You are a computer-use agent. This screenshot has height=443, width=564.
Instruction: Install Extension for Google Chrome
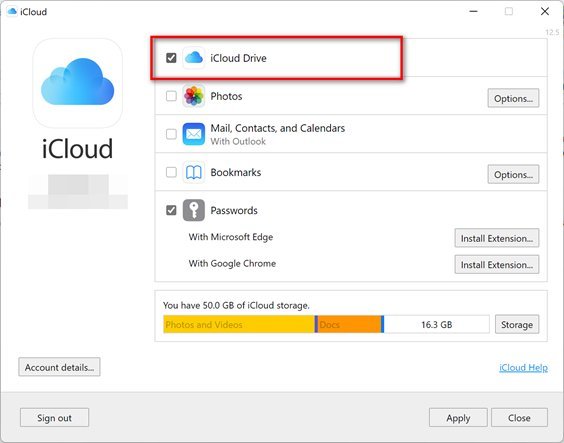(497, 265)
